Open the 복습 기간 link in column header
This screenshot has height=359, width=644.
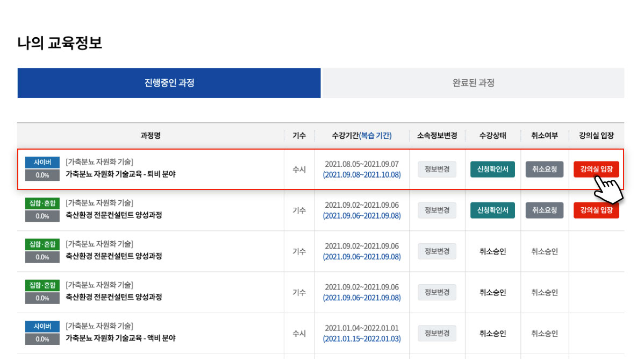375,136
